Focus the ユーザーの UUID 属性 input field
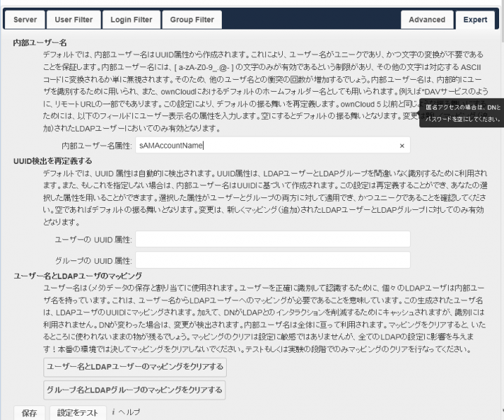504x420 pixels. click(x=272, y=239)
